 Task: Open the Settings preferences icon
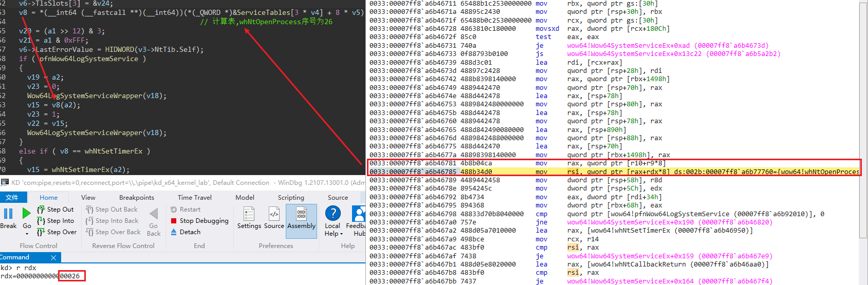tap(249, 214)
